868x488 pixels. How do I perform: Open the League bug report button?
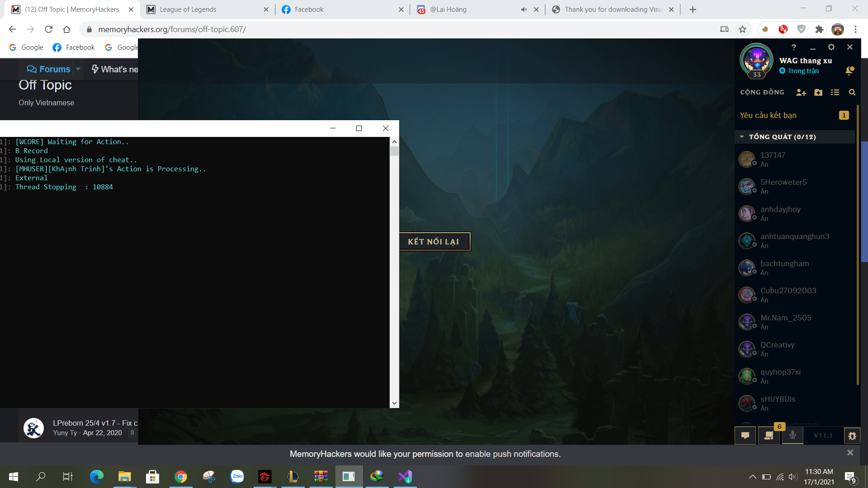click(852, 436)
